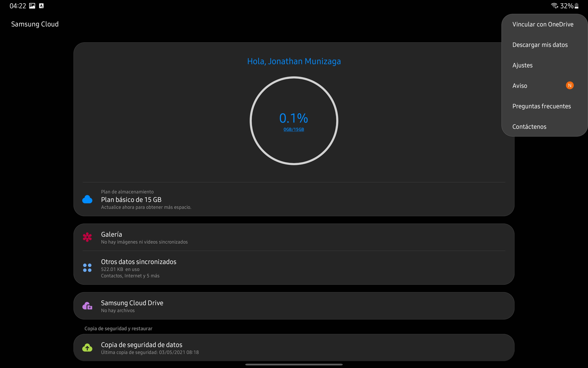The height and width of the screenshot is (368, 588).
Task: Click the image notification icon in status bar
Action: (x=32, y=6)
